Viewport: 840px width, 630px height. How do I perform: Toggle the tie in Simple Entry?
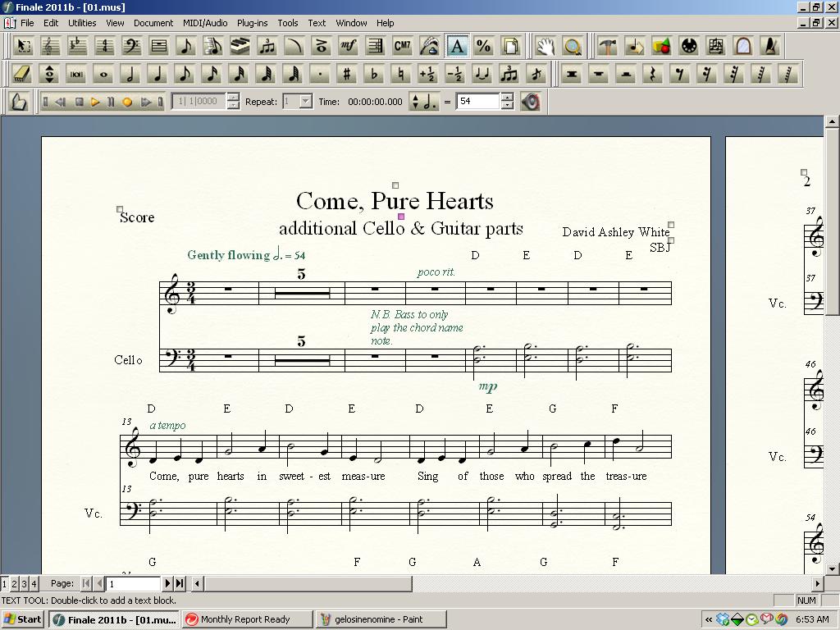point(482,74)
